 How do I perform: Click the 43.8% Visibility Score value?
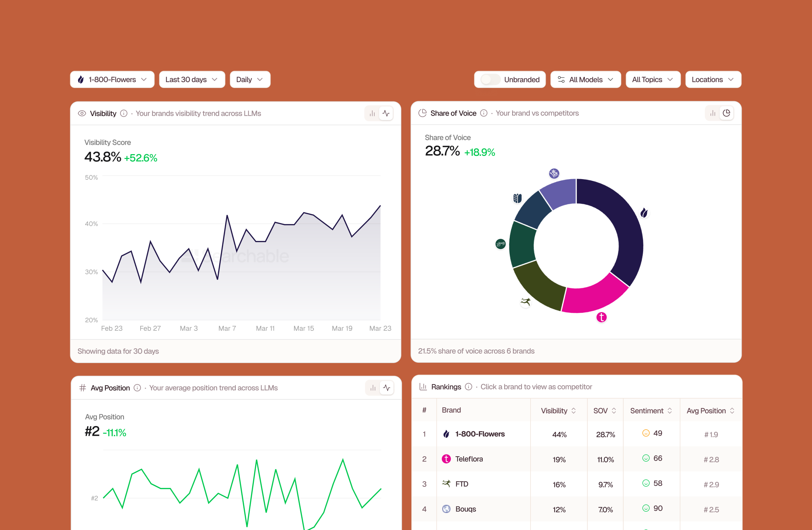pos(103,157)
